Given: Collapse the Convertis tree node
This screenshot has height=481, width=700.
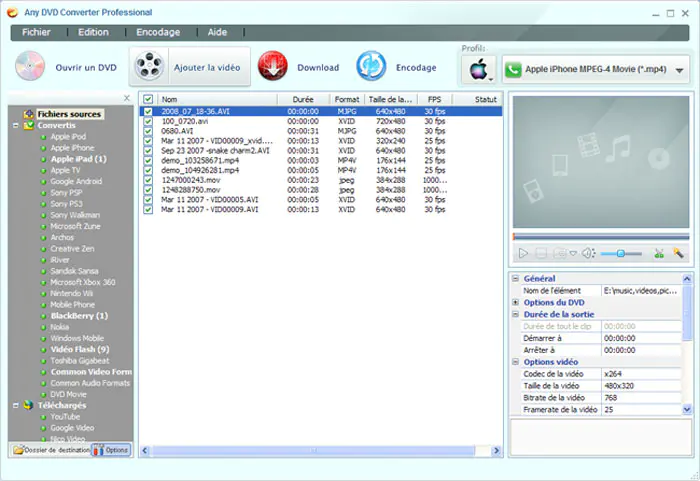Looking at the screenshot, I should (x=16, y=125).
